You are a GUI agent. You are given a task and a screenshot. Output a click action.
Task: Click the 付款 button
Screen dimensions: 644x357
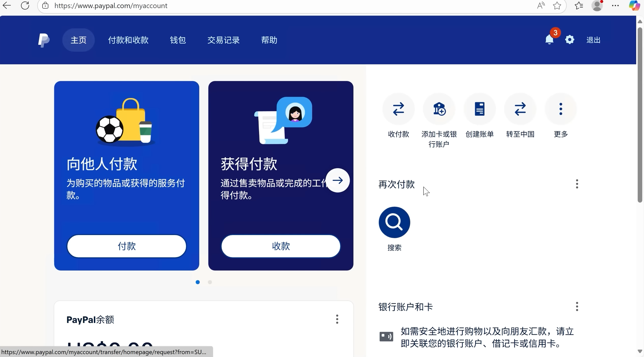click(x=126, y=246)
